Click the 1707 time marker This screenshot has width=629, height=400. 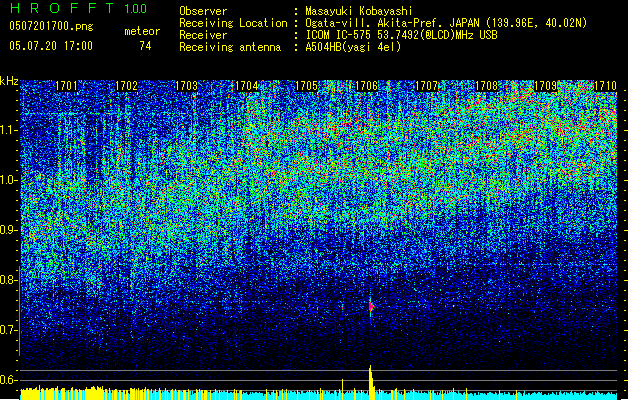point(426,86)
